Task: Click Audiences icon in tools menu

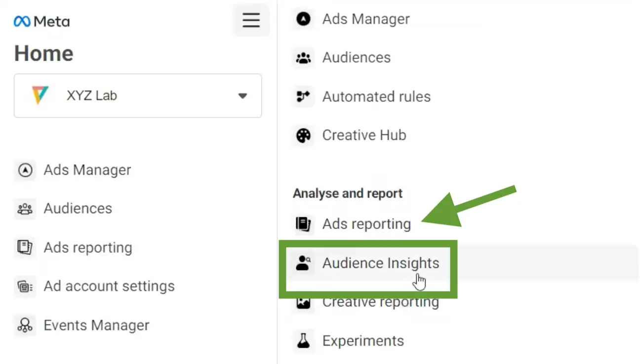Action: click(x=303, y=58)
